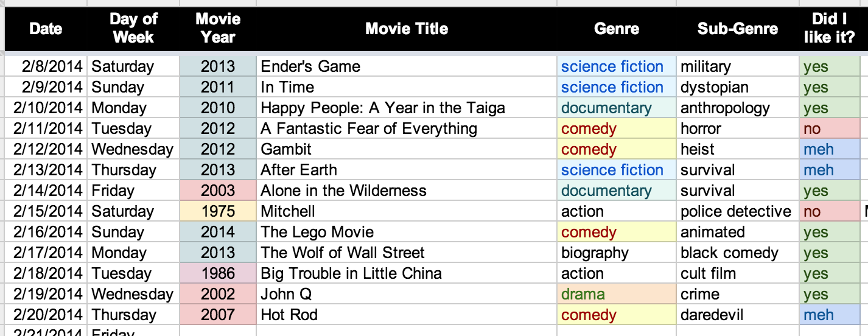The image size is (868, 336).
Task: Click the 1975 movie year cell
Action: (x=217, y=211)
